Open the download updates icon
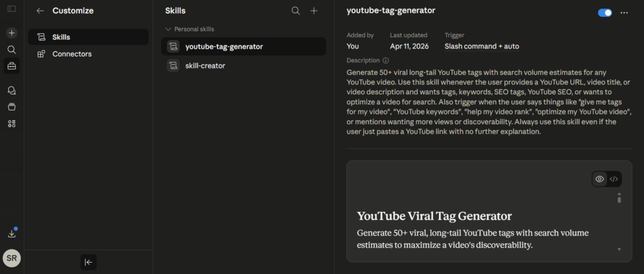The height and width of the screenshot is (274, 644). [12, 233]
